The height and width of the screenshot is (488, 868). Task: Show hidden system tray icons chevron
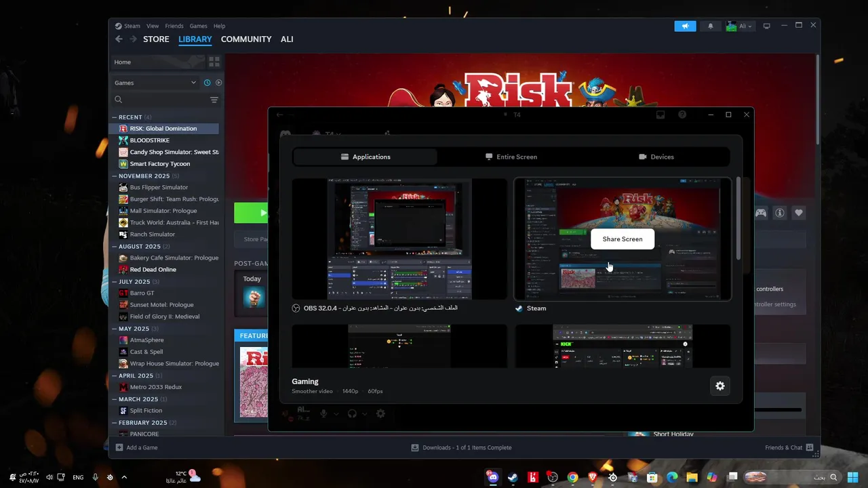tap(124, 477)
